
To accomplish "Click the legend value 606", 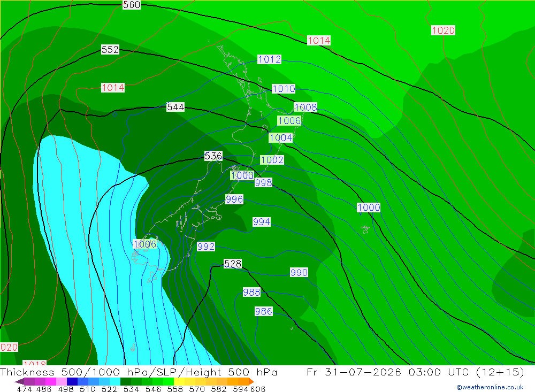I will pyautogui.click(x=258, y=389).
